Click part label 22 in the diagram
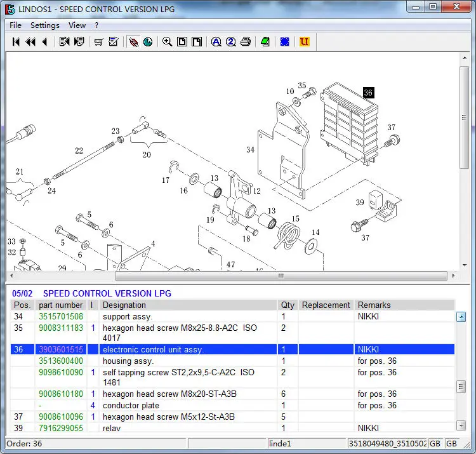The image size is (476, 454). tap(79, 150)
